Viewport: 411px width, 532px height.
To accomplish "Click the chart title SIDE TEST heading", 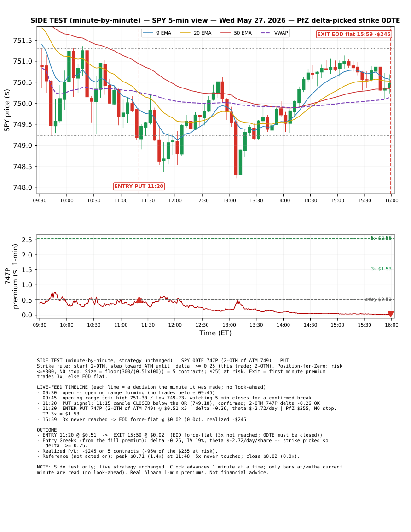I will tap(215, 20).
